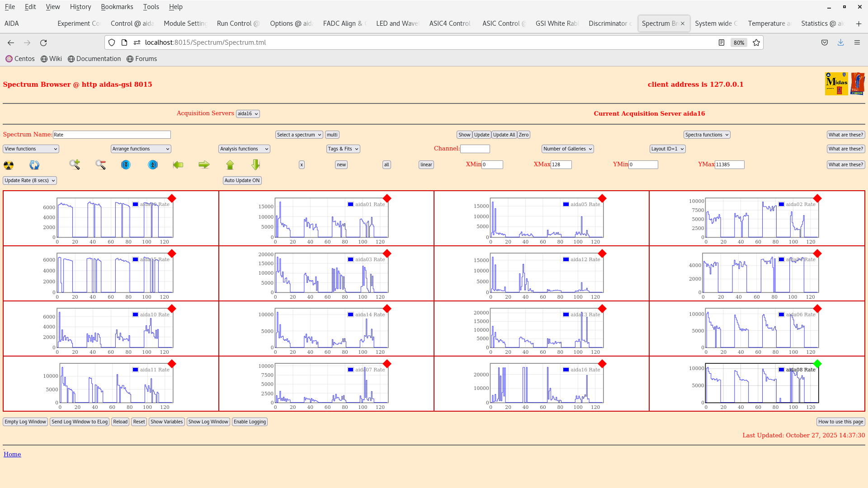Open the Acquisition Servers aida16 dropdown
The width and height of the screenshot is (868, 488).
[248, 113]
